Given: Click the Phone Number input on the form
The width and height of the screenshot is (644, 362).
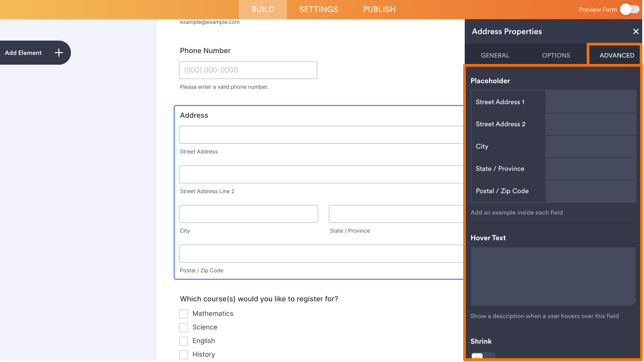Looking at the screenshot, I should tap(248, 70).
